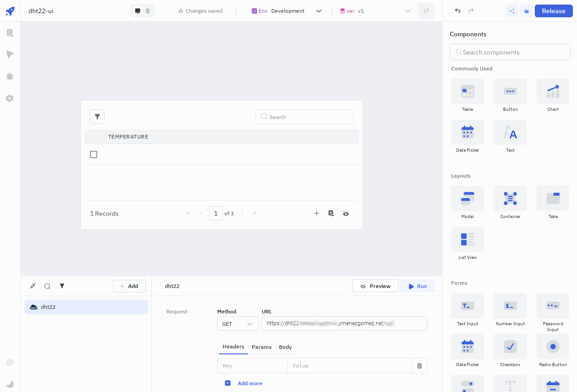Open the Debugger via the bug icon
This screenshot has height=392, width=577.
(x=10, y=76)
